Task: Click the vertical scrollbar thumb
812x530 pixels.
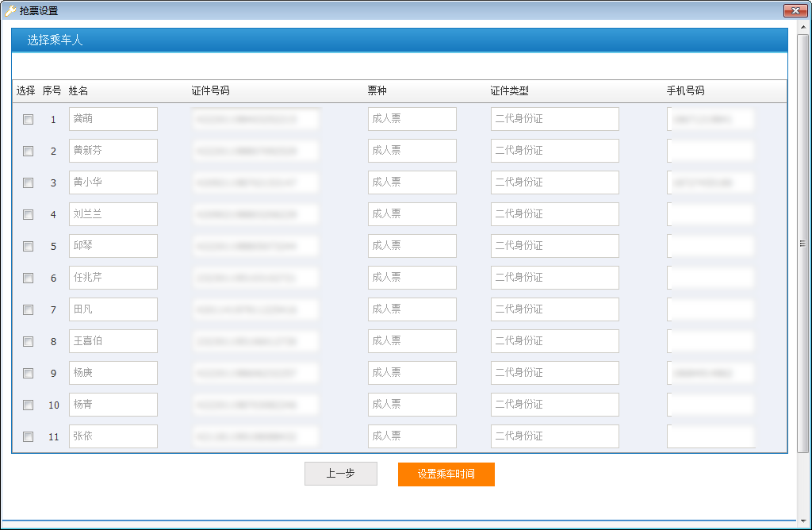Action: pyautogui.click(x=802, y=244)
